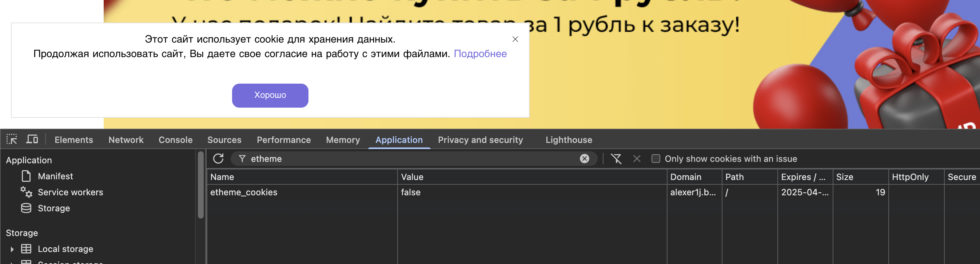Sort cookies by Size column
The width and height of the screenshot is (980, 264).
[x=861, y=177]
